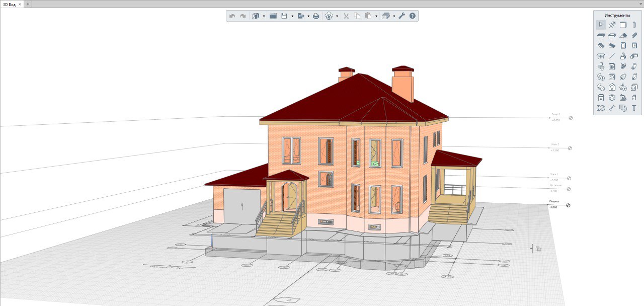Screen dimensions: 644x306
Task: Click the copy icon in toolbar
Action: click(x=357, y=16)
